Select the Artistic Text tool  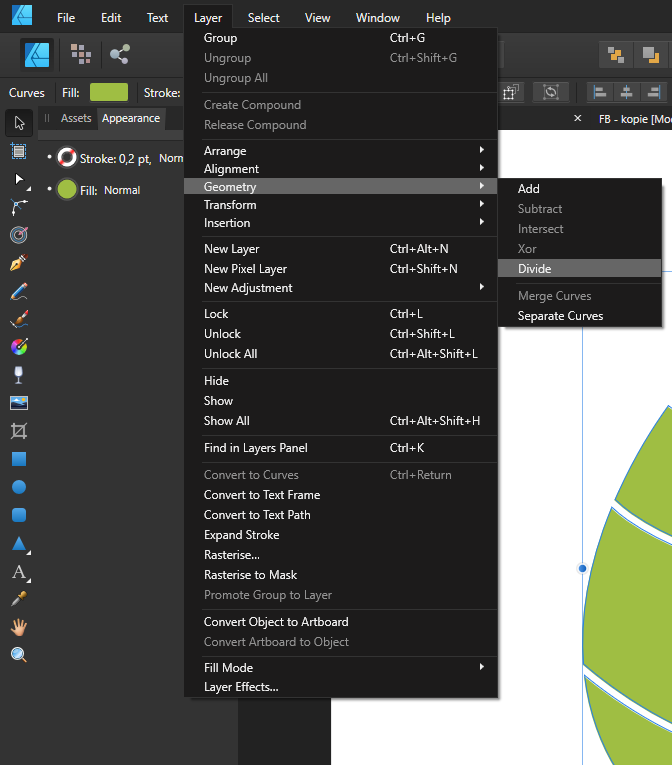[x=18, y=572]
